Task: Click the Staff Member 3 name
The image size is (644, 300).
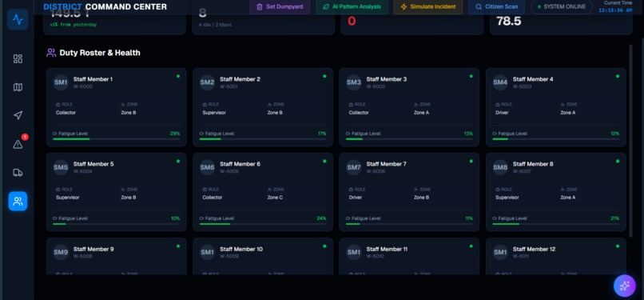Action: pyautogui.click(x=387, y=79)
